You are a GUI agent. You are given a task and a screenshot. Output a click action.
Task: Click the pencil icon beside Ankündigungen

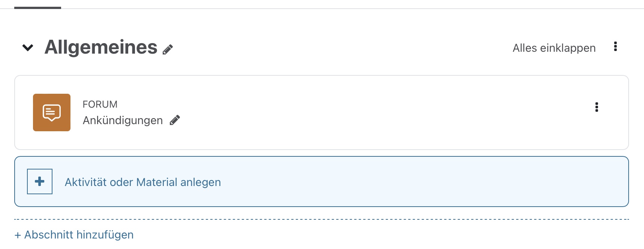click(x=175, y=120)
